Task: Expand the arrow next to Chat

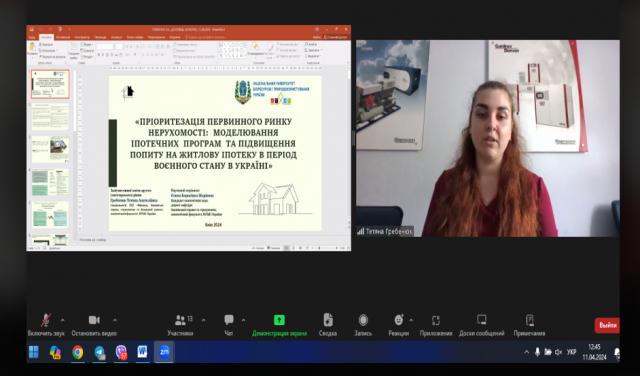Action: click(243, 320)
